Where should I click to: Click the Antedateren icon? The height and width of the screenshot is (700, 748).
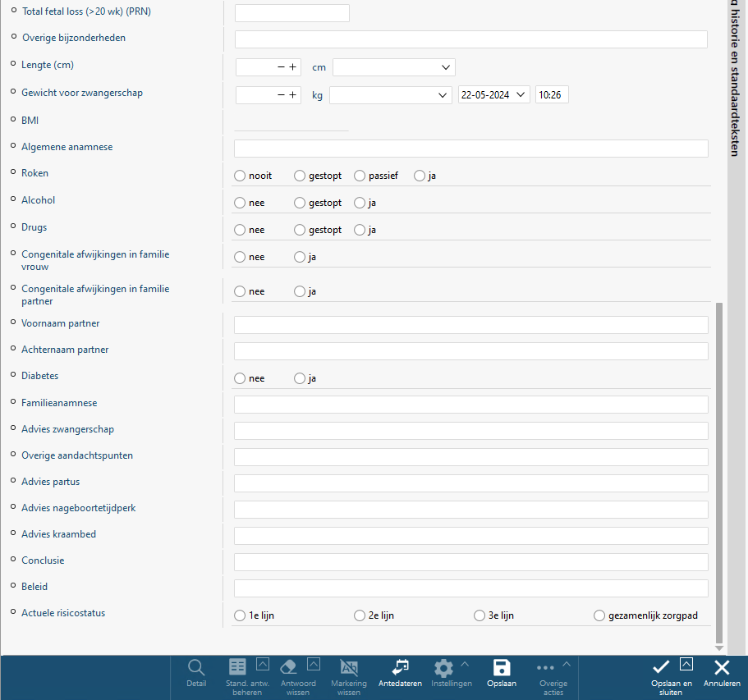coord(400,668)
